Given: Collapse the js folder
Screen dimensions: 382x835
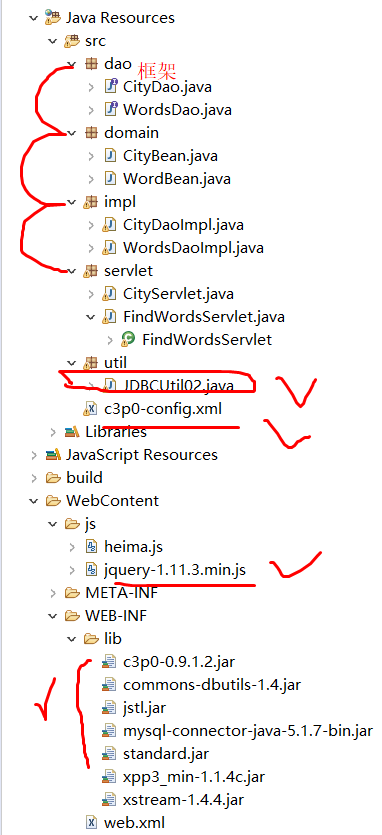Looking at the screenshot, I should 53,524.
